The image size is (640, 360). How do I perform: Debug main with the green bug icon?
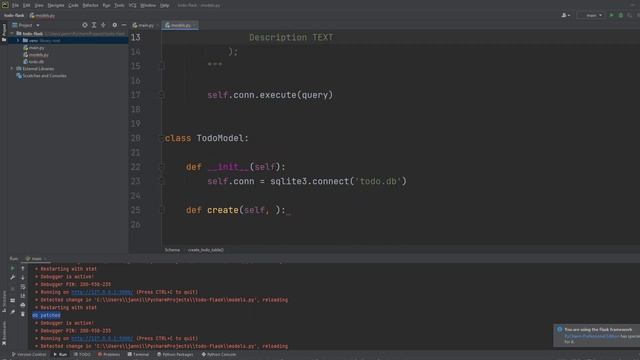(621, 15)
